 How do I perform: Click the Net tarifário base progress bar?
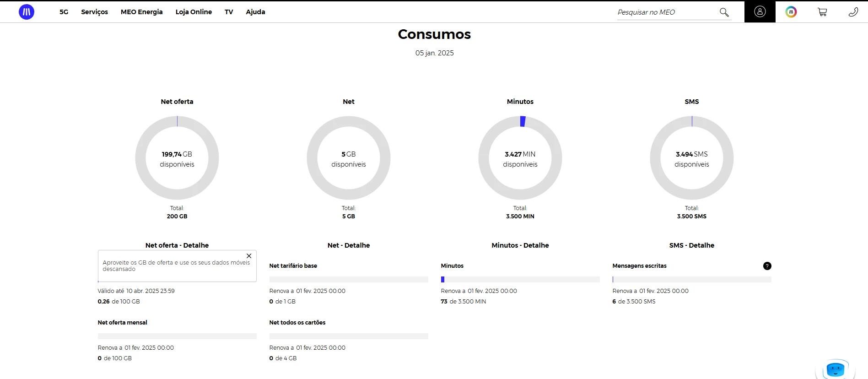[x=349, y=279]
